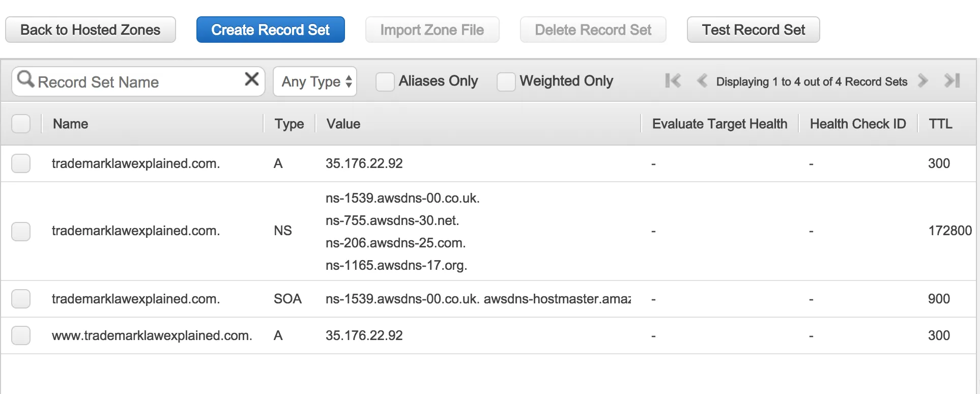
Task: Sort by the Name column header
Action: point(71,124)
